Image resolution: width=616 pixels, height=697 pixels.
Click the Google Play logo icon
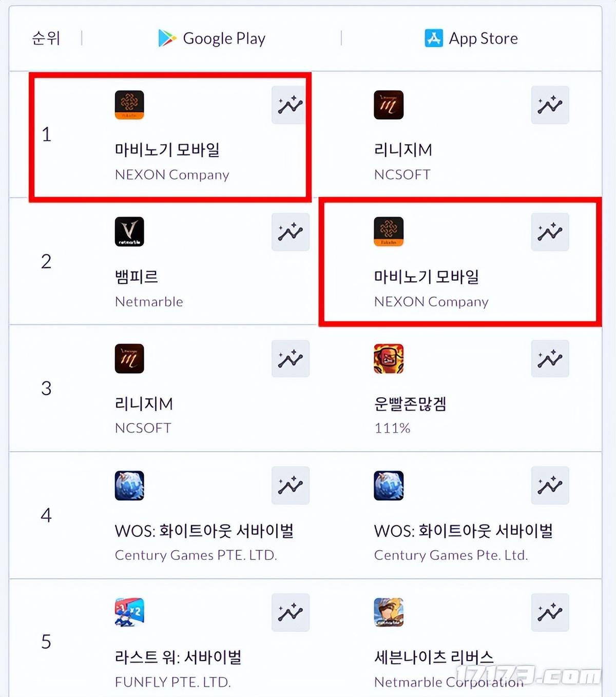click(167, 38)
